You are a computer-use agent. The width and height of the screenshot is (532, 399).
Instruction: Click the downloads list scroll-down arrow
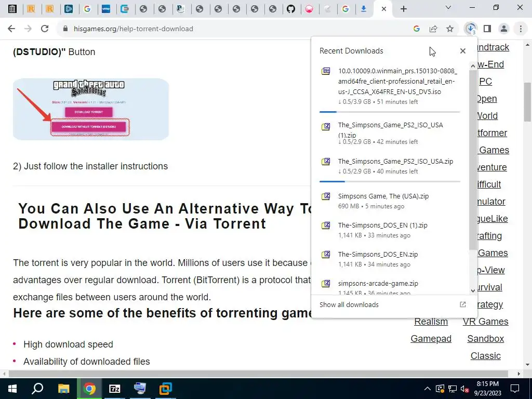click(x=473, y=291)
